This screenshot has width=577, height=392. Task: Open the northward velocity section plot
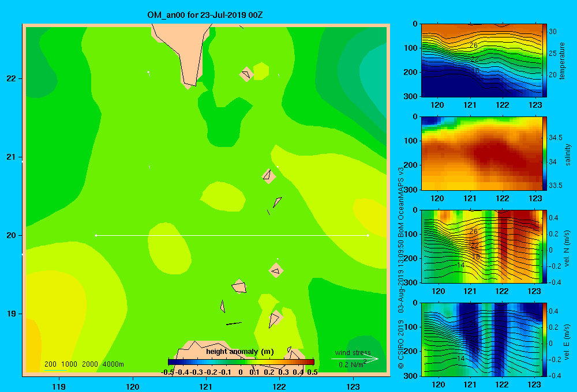[481, 246]
